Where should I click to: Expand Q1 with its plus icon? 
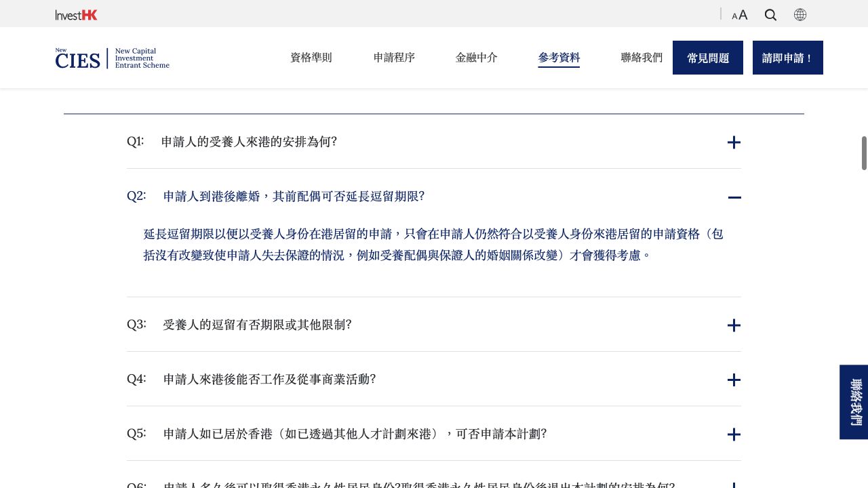coord(734,142)
